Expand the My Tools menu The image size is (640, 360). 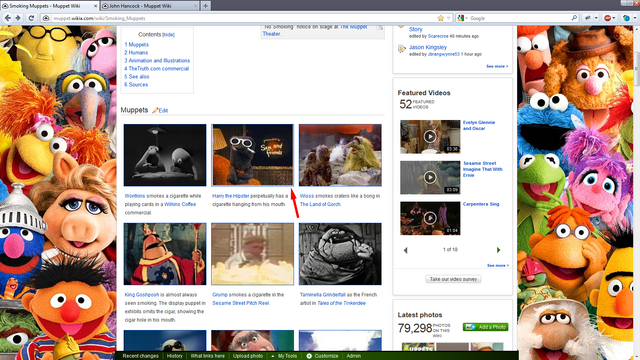tap(284, 356)
